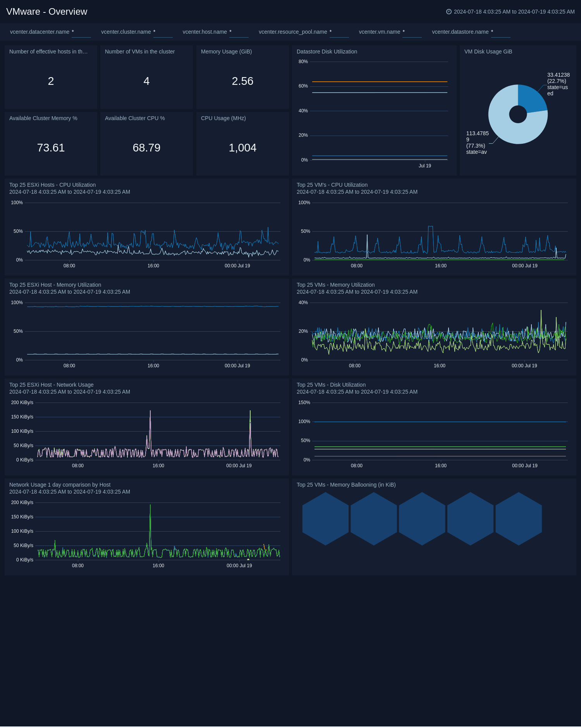Click the ESXi Host Memory Utilization title
Screen dimensions: 581x728
(55, 285)
